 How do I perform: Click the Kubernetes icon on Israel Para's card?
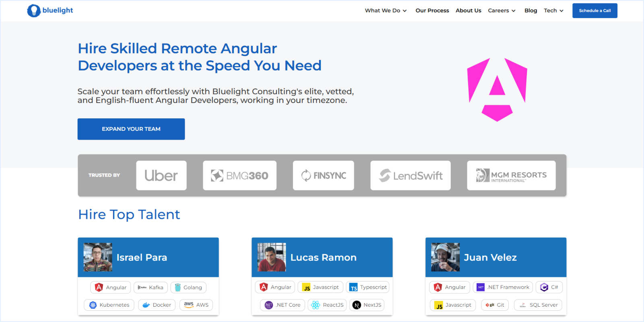pos(93,305)
